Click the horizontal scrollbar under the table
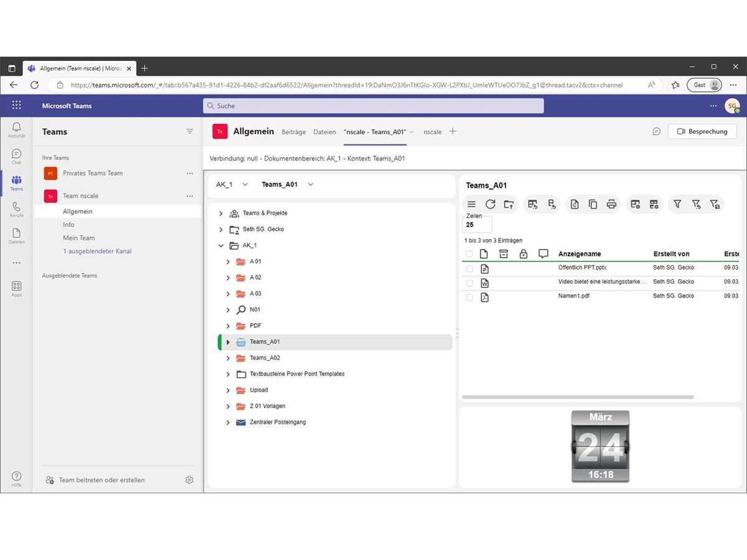747x560 pixels. click(578, 397)
